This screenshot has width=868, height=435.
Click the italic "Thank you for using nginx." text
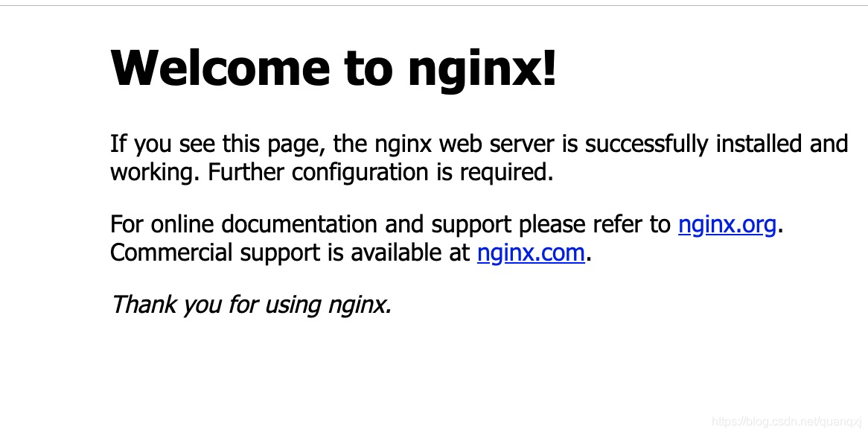pos(251,305)
